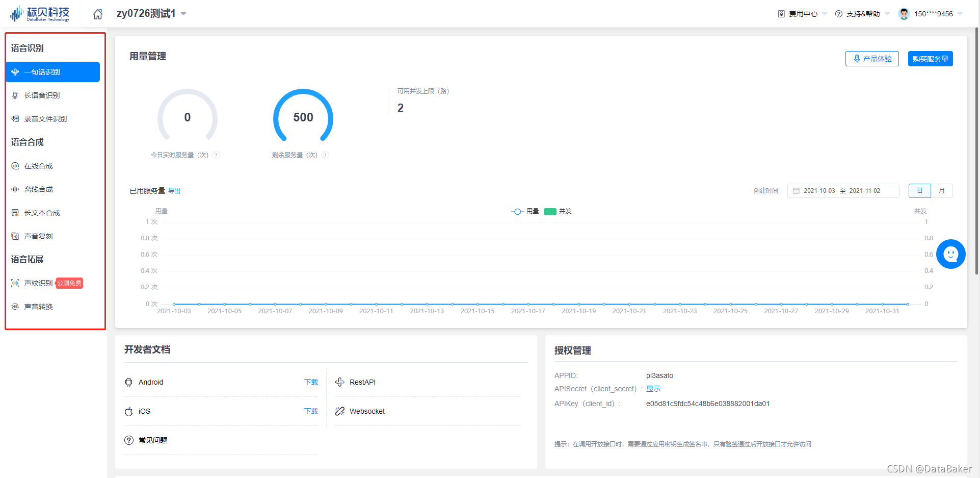Image resolution: width=980 pixels, height=478 pixels.
Task: Open the Websocket documentation
Action: (x=367, y=411)
